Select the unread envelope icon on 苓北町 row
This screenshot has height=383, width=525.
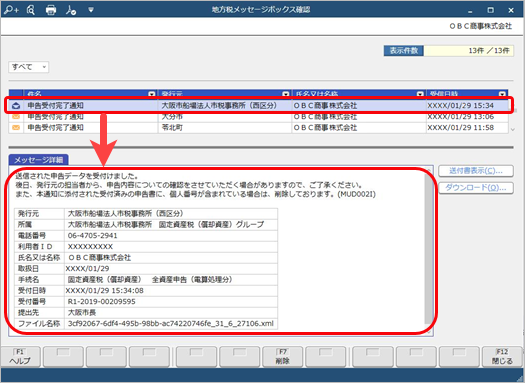[x=16, y=128]
